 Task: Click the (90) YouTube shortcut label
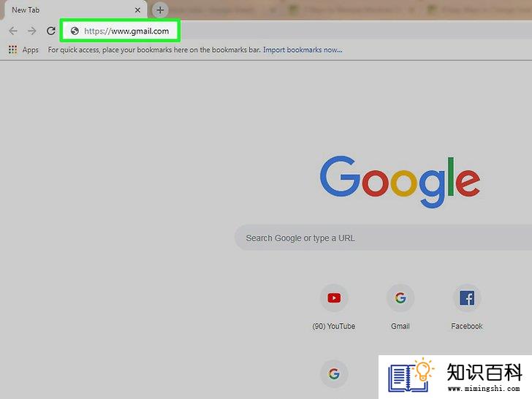click(334, 326)
